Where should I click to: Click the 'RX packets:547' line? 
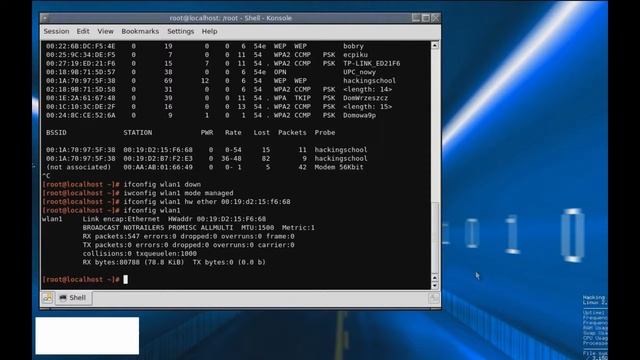188,236
